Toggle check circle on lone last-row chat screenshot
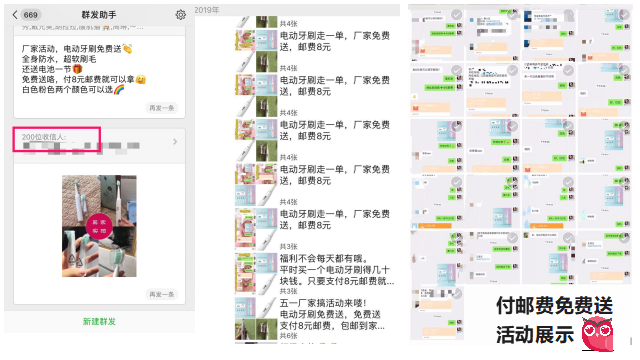The height and width of the screenshot is (360, 640). [x=457, y=293]
